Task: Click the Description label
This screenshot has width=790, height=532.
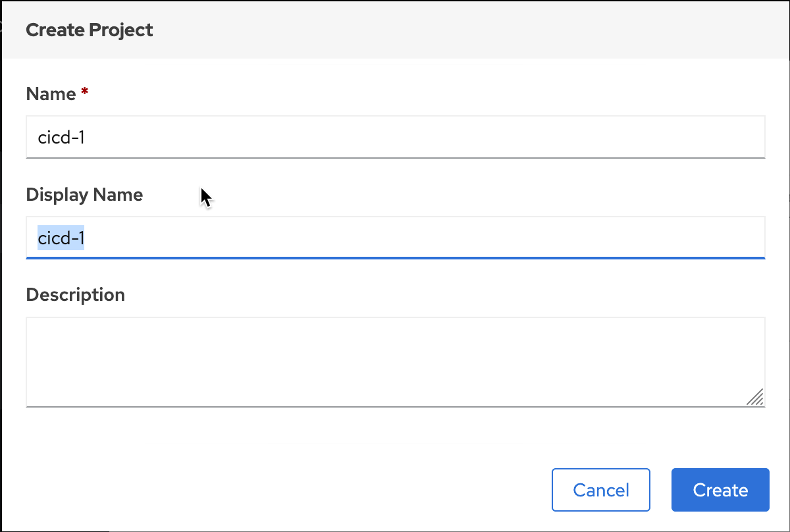Action: coord(76,295)
